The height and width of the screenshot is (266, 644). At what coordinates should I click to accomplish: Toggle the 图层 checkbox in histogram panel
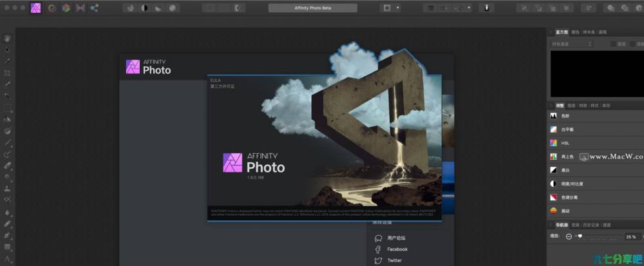point(613,44)
